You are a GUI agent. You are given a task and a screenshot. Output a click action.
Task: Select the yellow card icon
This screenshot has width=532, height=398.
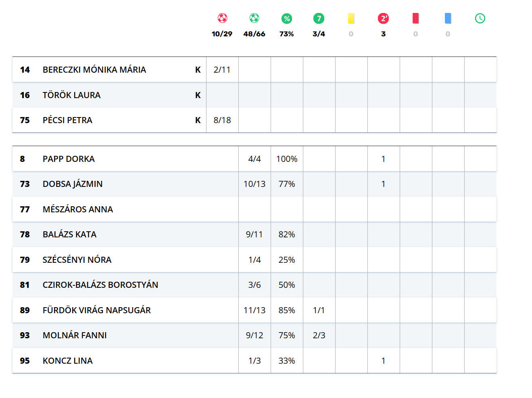[x=351, y=18]
